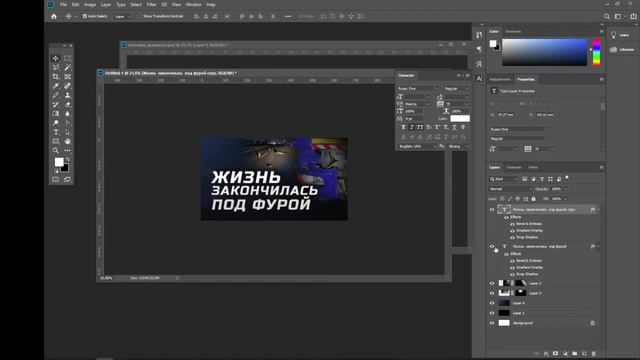
Task: Toggle the Auto-Select checkbox
Action: pos(85,16)
